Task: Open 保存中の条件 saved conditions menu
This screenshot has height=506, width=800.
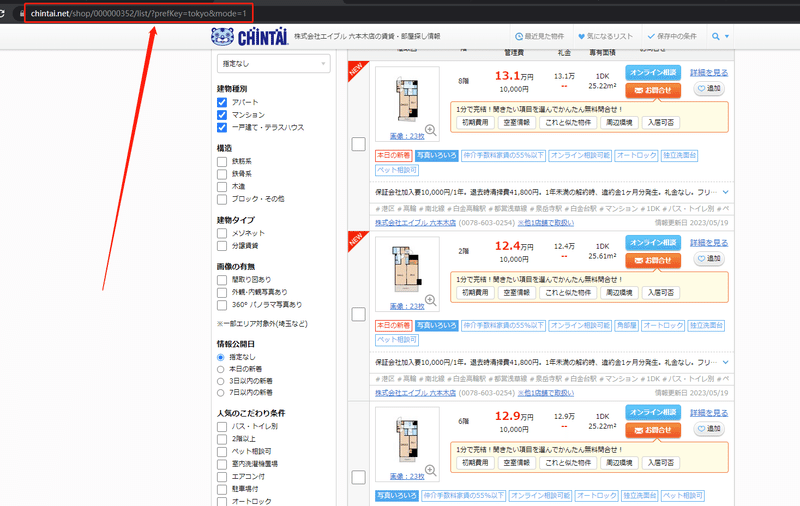Action: [x=672, y=36]
